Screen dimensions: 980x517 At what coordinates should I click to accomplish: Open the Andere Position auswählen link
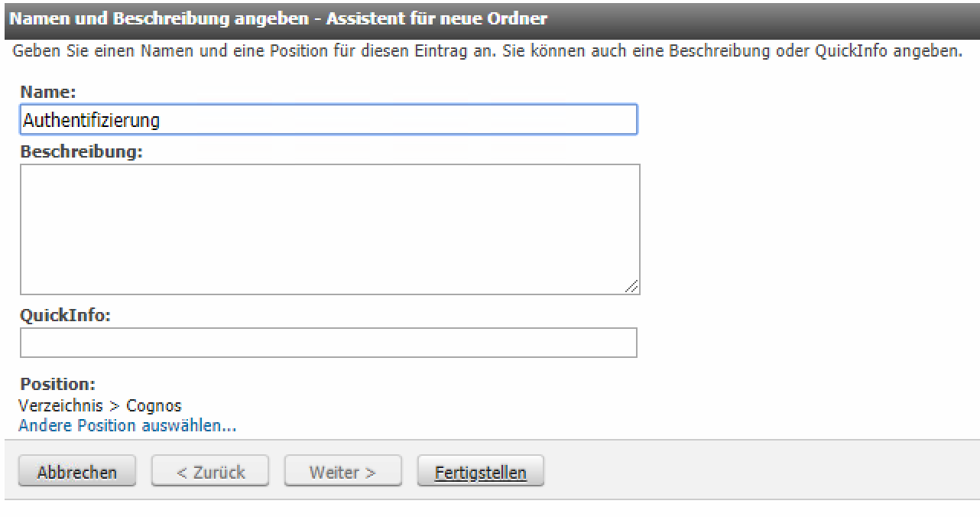tap(127, 425)
